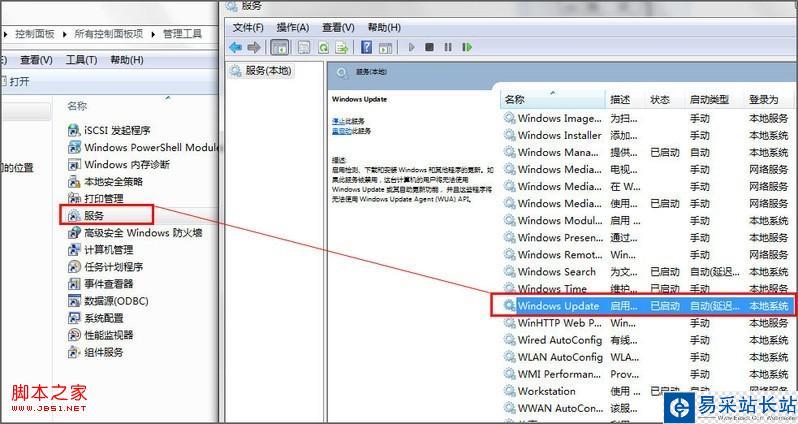Sort services by the 状态 column header
This screenshot has width=798, height=424.
(x=665, y=99)
